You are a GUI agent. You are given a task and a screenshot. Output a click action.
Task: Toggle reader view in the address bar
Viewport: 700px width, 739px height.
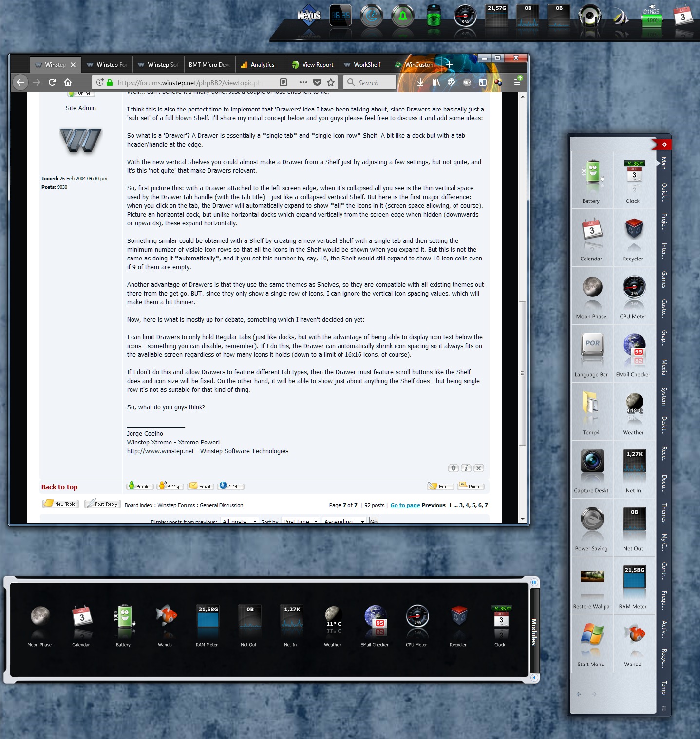(x=284, y=82)
